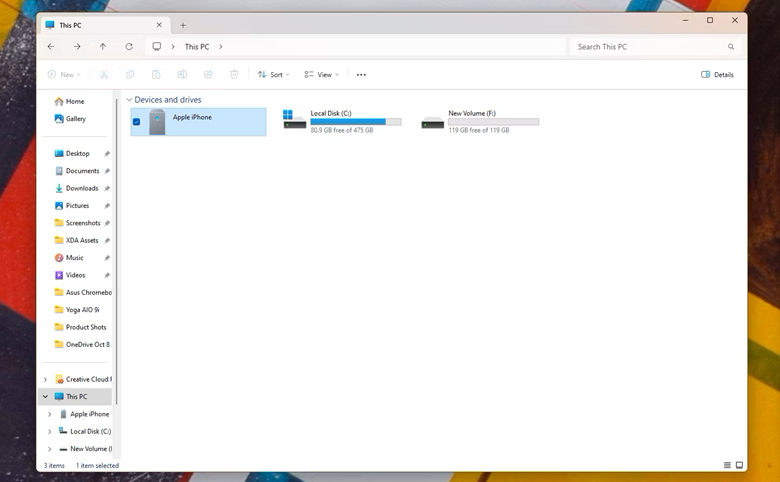Click the Local Disk (C:) usage bar
This screenshot has height=482, width=780.
(x=356, y=122)
